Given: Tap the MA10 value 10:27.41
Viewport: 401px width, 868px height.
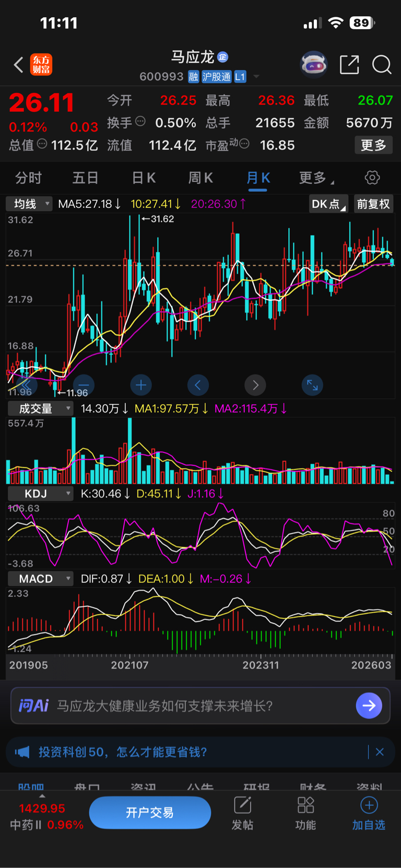Looking at the screenshot, I should [x=156, y=204].
